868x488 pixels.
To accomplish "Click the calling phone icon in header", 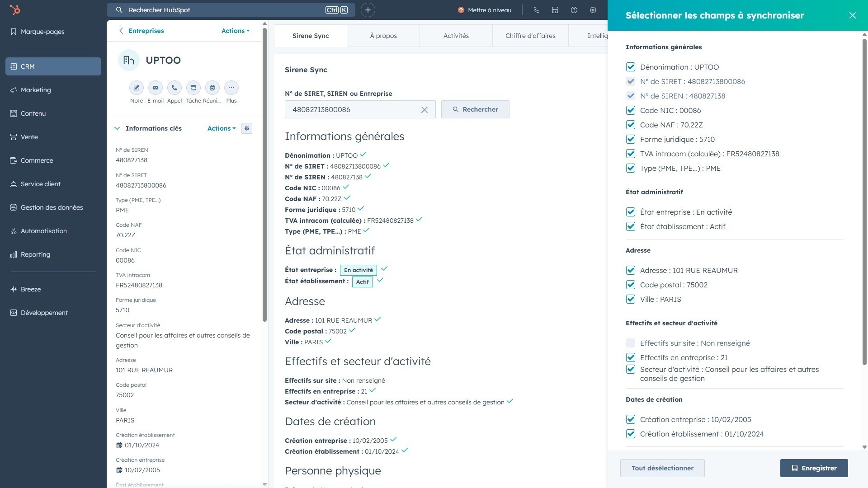I will [536, 10].
